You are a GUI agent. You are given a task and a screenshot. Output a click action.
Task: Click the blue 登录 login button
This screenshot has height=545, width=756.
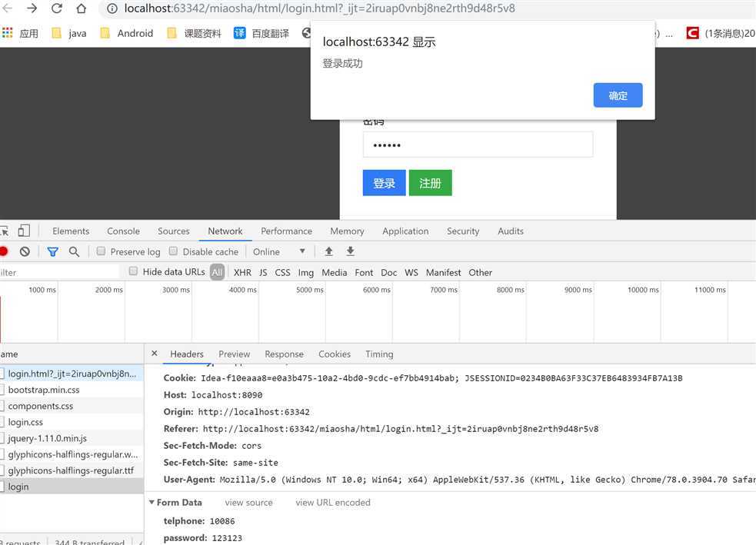point(385,183)
